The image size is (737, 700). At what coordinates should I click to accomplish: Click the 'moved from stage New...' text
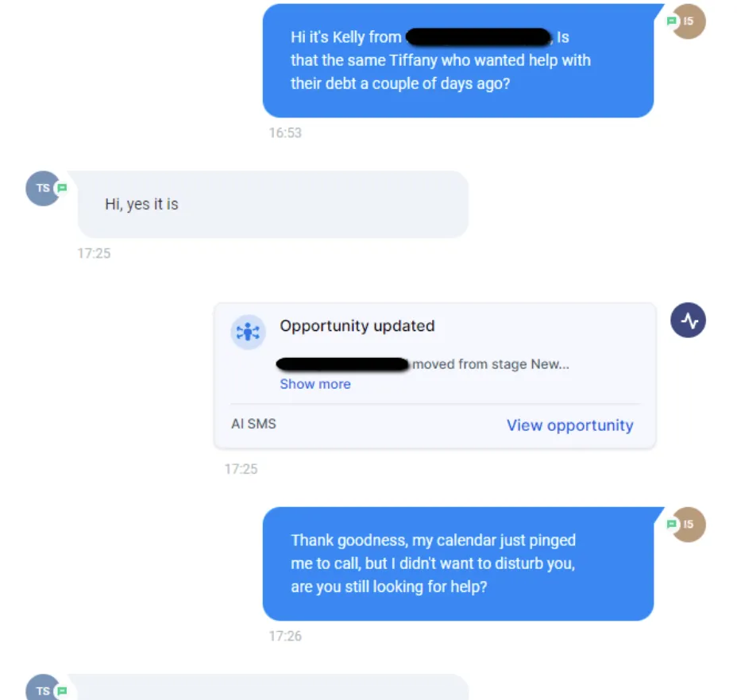491,364
